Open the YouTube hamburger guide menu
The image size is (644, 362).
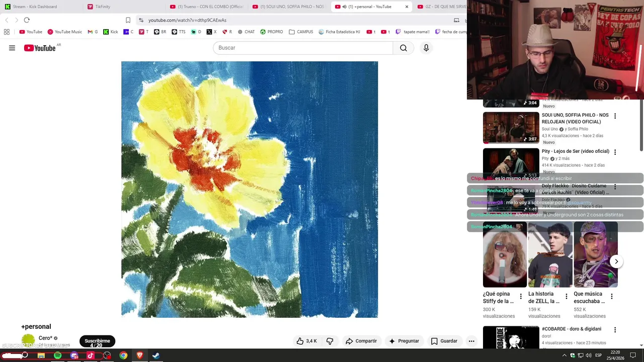point(12,48)
